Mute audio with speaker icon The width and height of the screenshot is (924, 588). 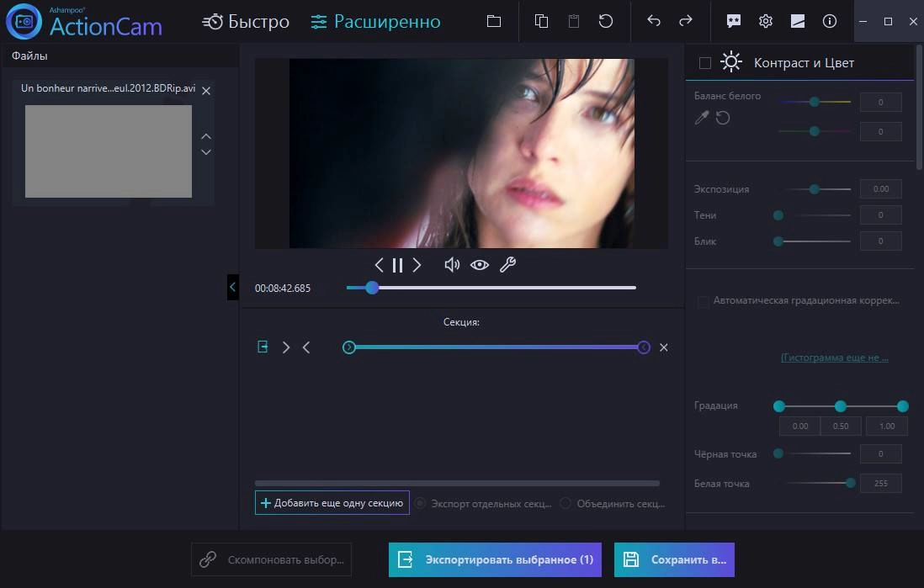(x=452, y=265)
